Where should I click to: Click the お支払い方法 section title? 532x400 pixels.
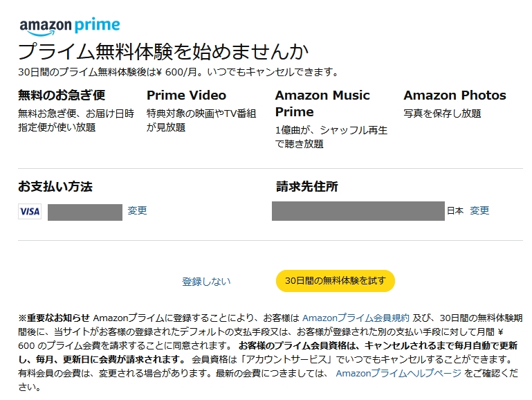coord(55,187)
